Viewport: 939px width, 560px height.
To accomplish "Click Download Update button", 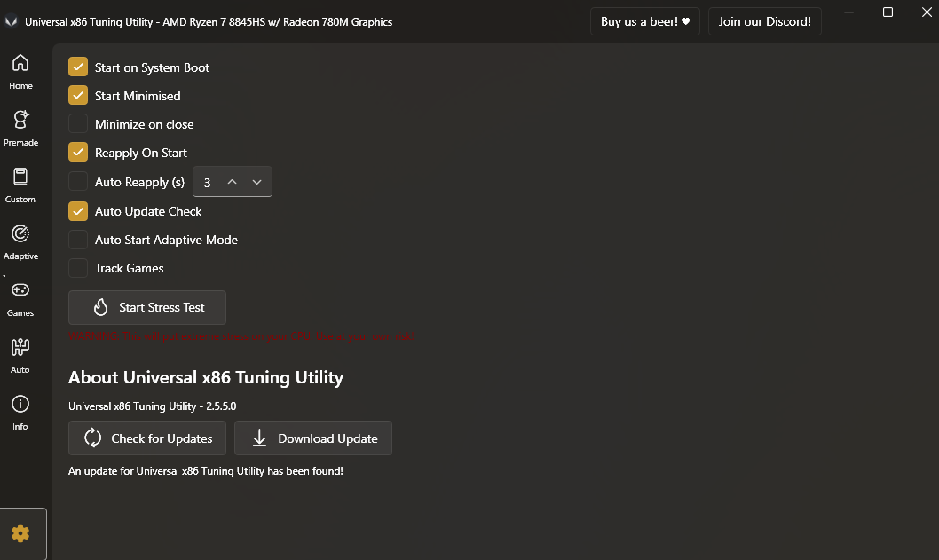I will pos(313,438).
